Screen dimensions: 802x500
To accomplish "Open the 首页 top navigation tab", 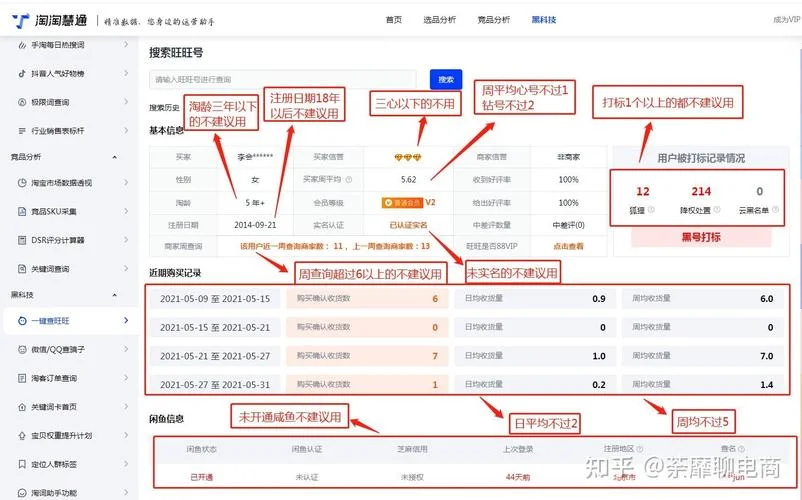I will [x=394, y=20].
